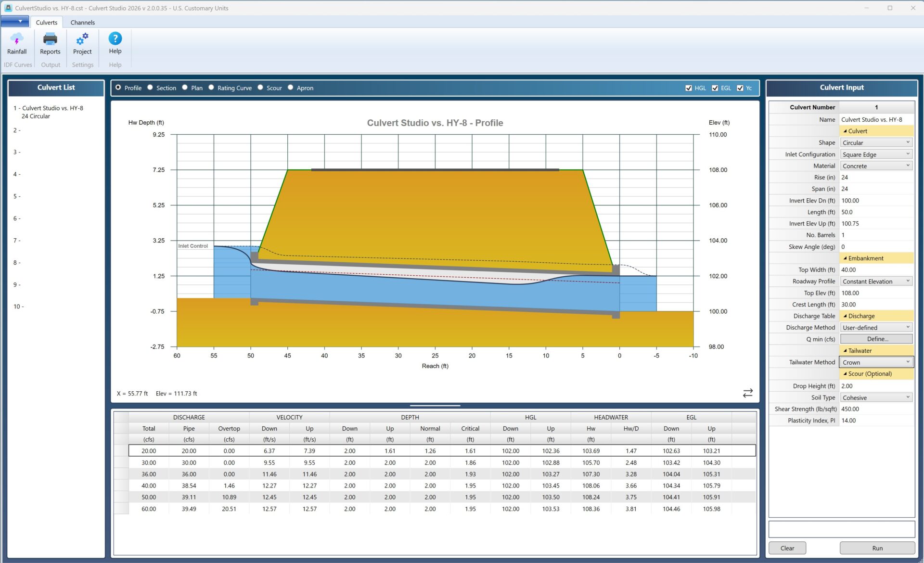
Task: Edit the Shear Strength field
Action: [876, 409]
